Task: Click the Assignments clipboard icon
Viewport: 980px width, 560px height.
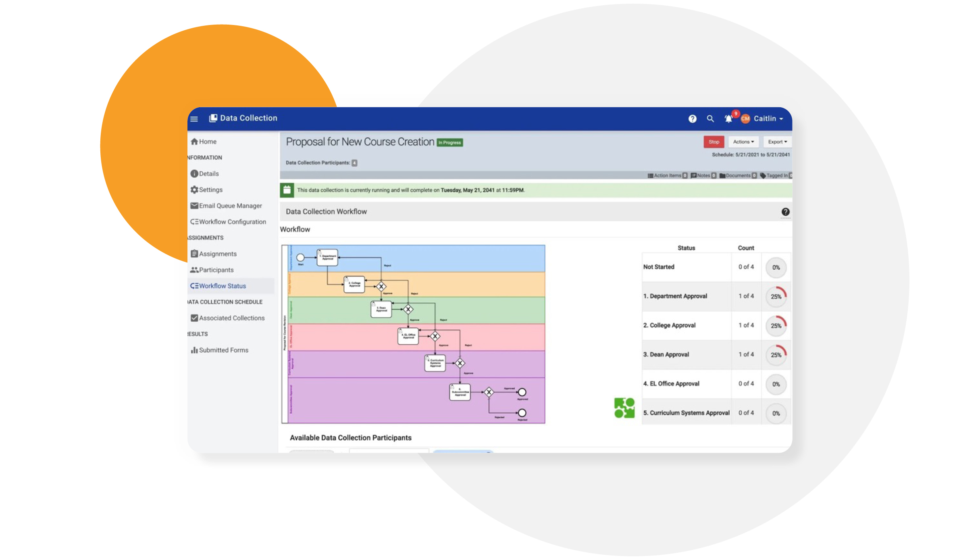Action: (194, 254)
